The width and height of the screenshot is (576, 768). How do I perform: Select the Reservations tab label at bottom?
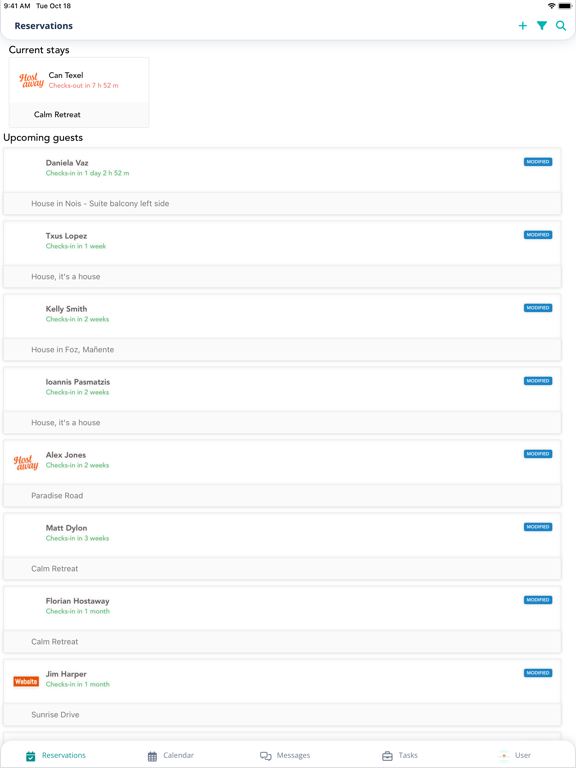click(64, 755)
